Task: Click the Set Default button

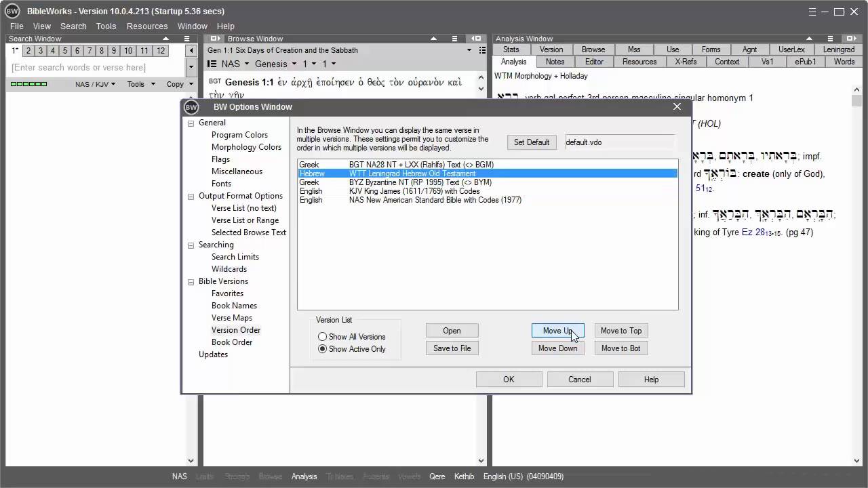Action: point(532,142)
